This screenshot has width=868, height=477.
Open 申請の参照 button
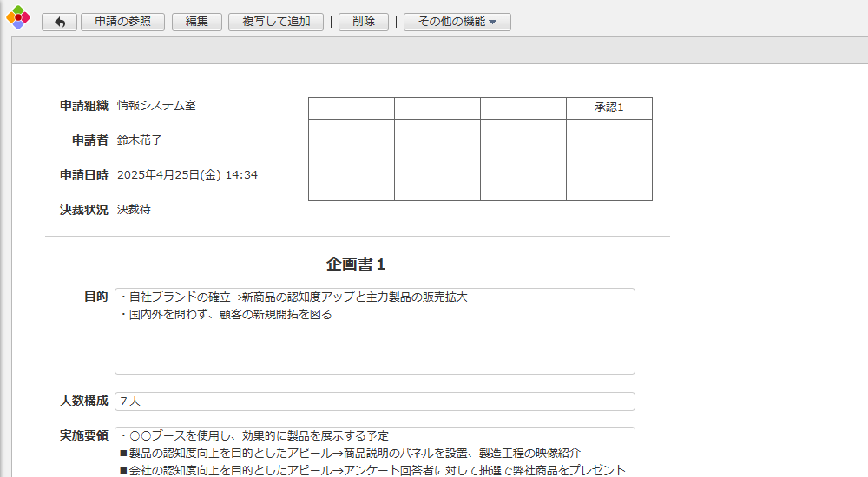[x=123, y=22]
